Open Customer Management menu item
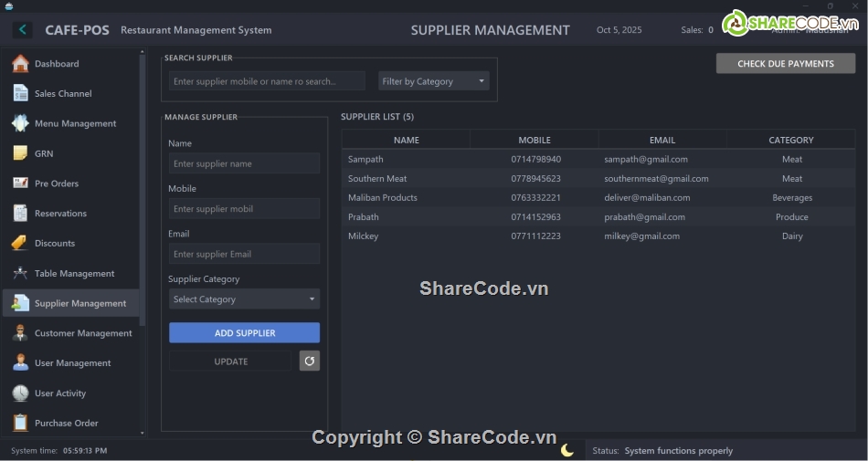Screen dimensions: 868x461 [82, 333]
